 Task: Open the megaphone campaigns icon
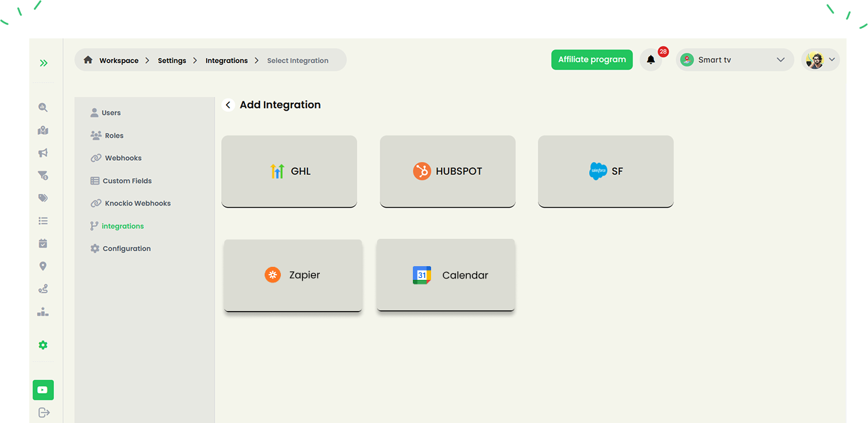pyautogui.click(x=43, y=153)
